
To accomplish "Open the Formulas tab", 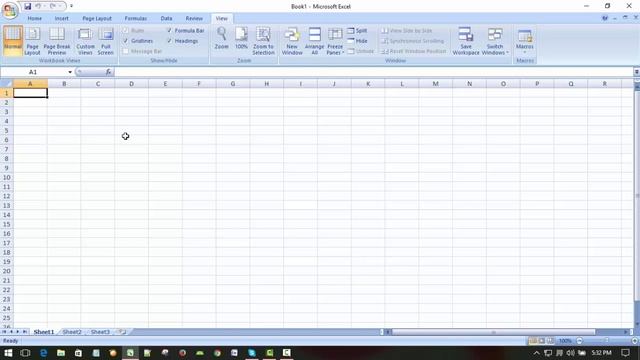I will [136, 18].
